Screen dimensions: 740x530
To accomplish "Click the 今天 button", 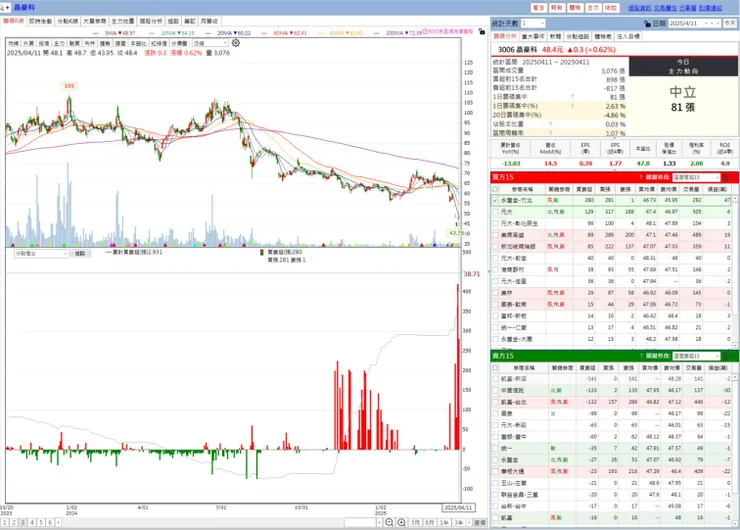I will (730, 23).
